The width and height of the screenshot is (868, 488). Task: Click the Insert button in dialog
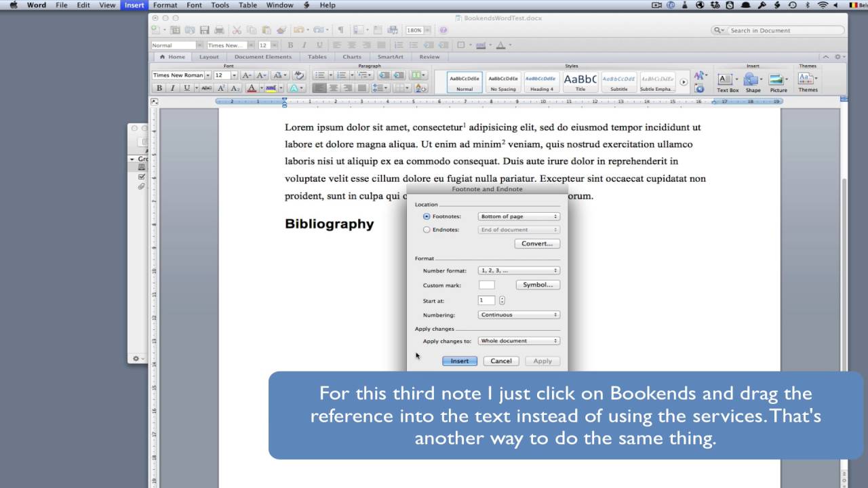(460, 361)
